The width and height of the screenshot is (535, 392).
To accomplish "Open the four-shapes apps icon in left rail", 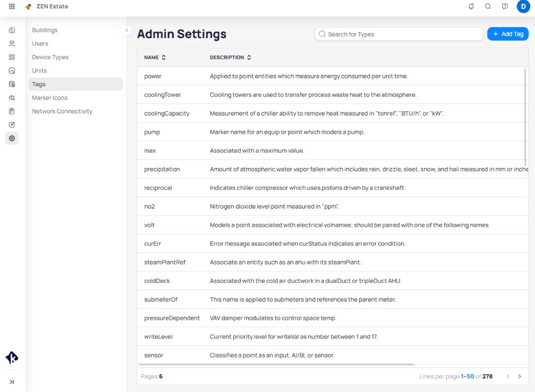I will 12,57.
